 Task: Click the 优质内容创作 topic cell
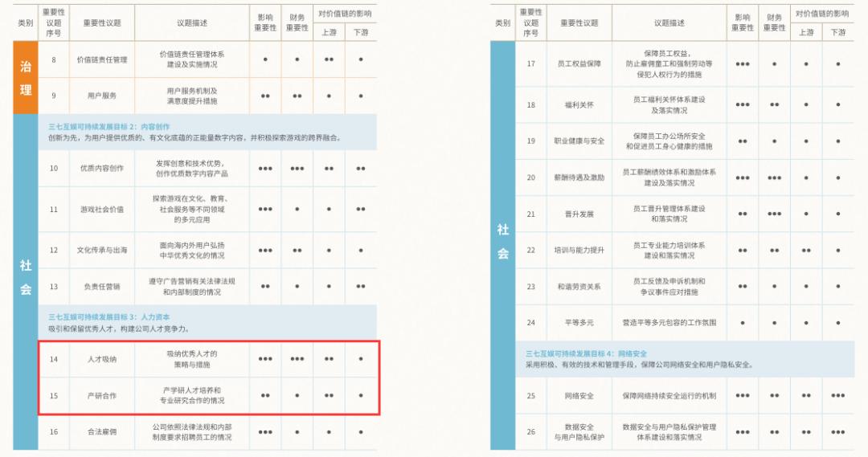pyautogui.click(x=102, y=168)
